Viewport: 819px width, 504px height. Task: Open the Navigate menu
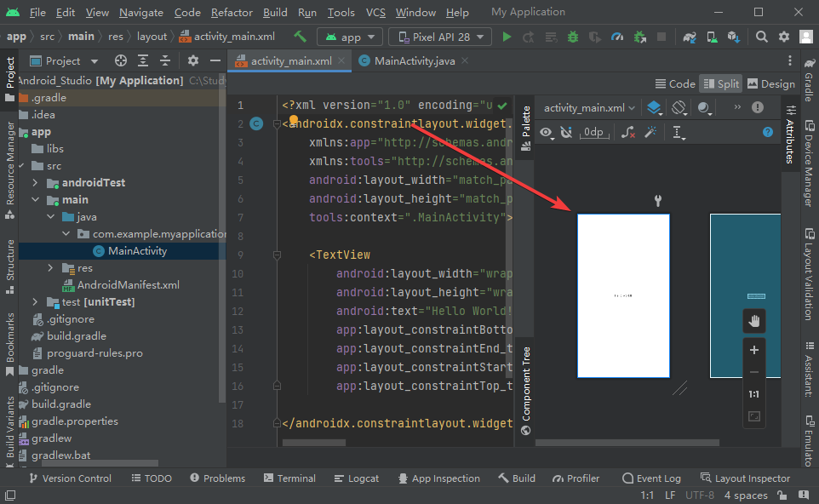[x=141, y=13]
